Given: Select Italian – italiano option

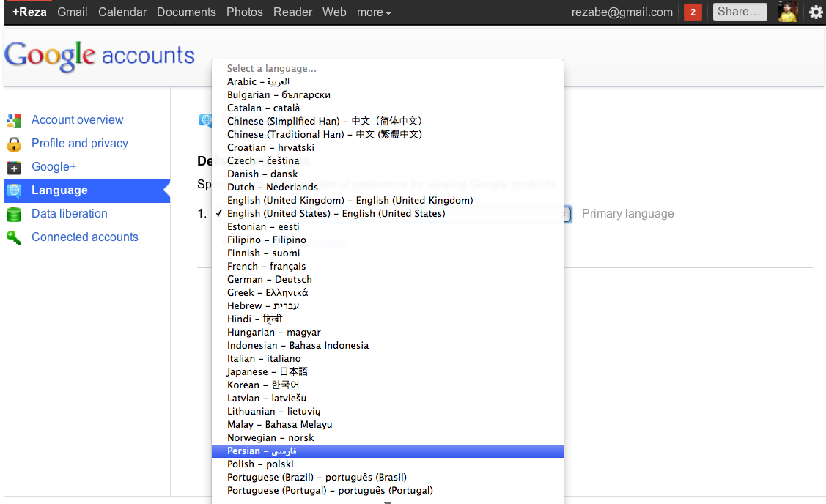Looking at the screenshot, I should pos(387,359).
